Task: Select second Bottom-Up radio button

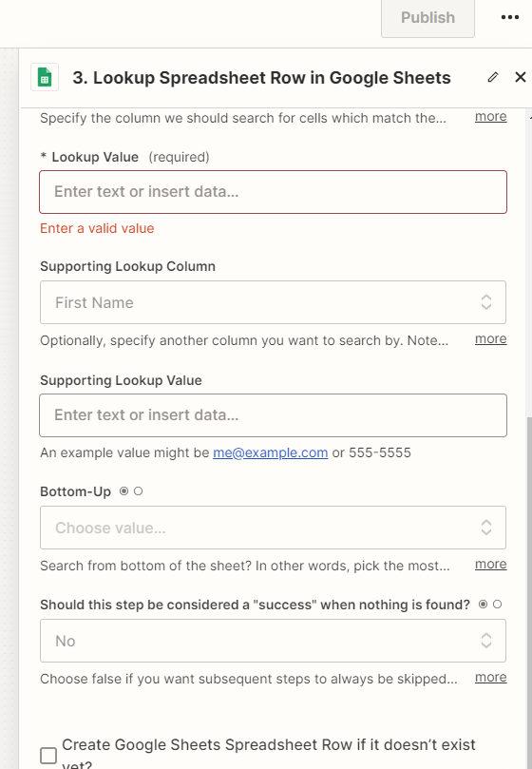Action: [139, 490]
